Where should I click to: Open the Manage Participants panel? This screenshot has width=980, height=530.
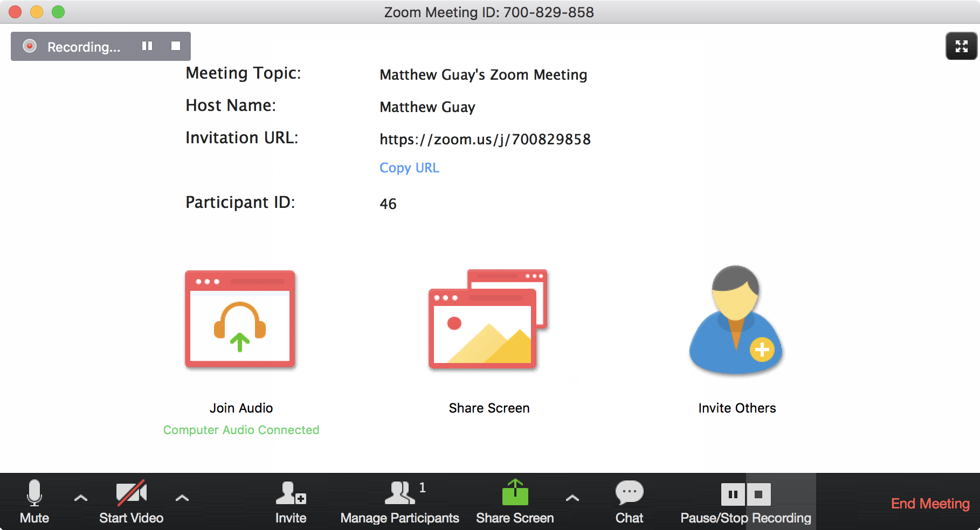[x=399, y=501]
